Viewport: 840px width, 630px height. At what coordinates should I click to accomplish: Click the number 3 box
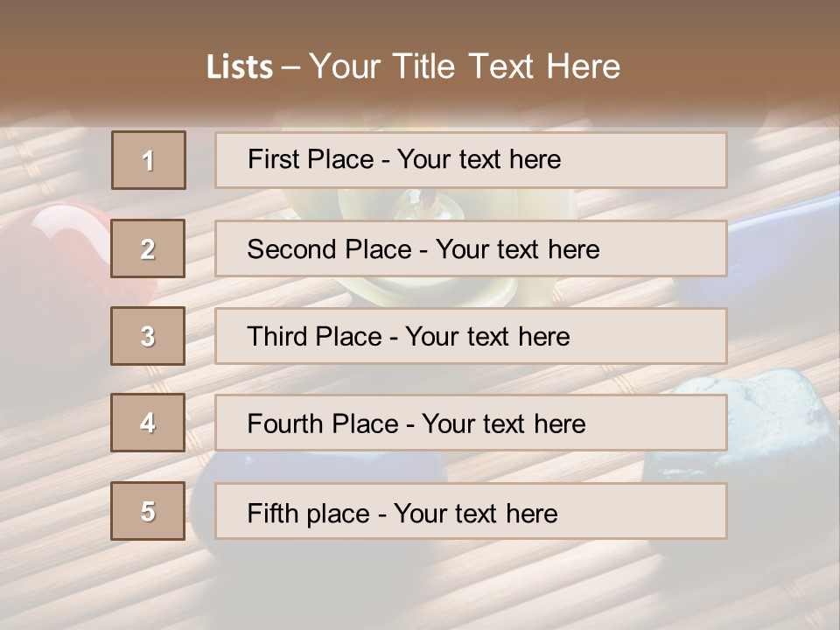tap(148, 336)
